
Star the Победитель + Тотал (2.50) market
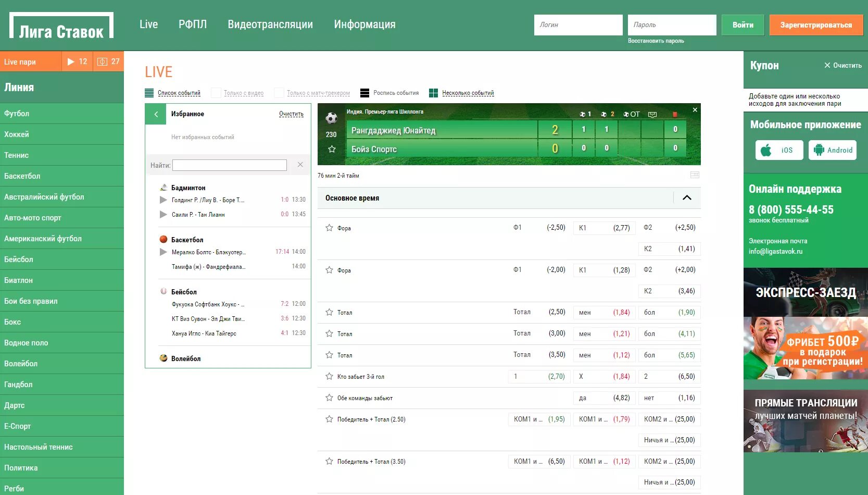point(329,419)
